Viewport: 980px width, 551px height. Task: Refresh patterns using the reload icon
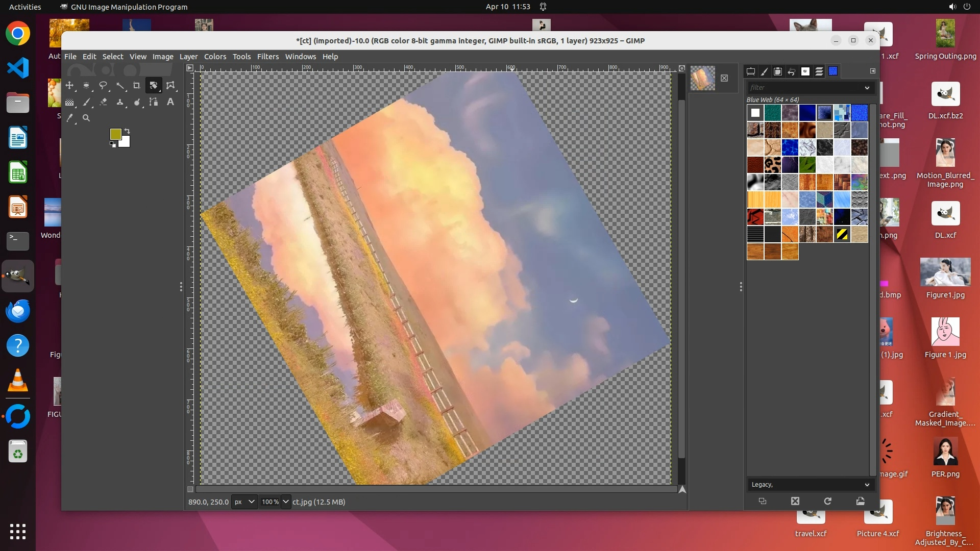pos(827,501)
